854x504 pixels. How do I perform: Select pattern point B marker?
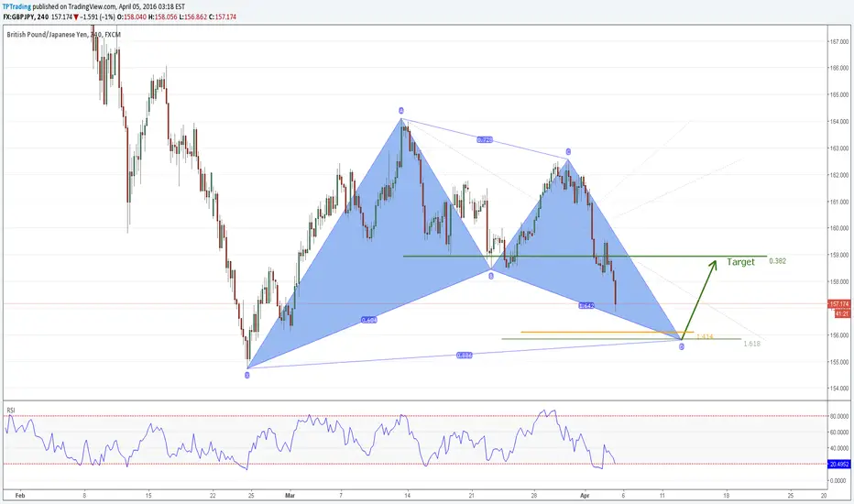pyautogui.click(x=491, y=276)
